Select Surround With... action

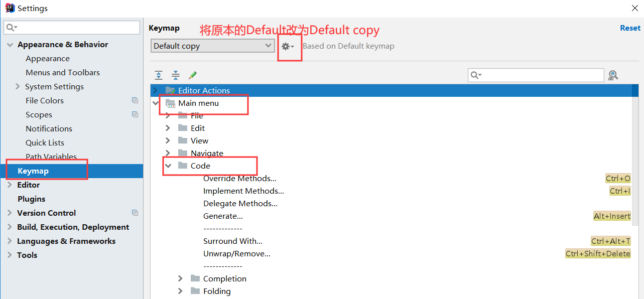(x=233, y=241)
